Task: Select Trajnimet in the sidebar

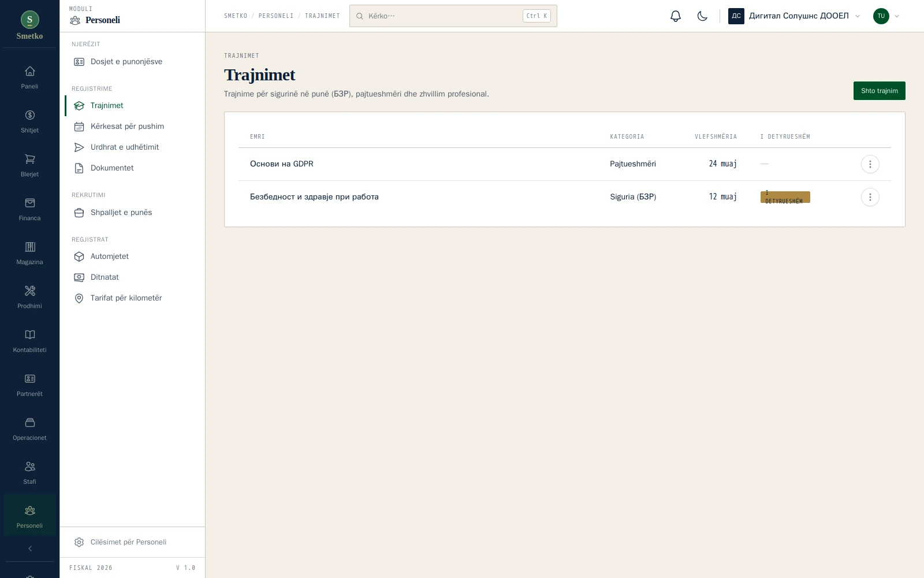Action: click(x=132, y=106)
